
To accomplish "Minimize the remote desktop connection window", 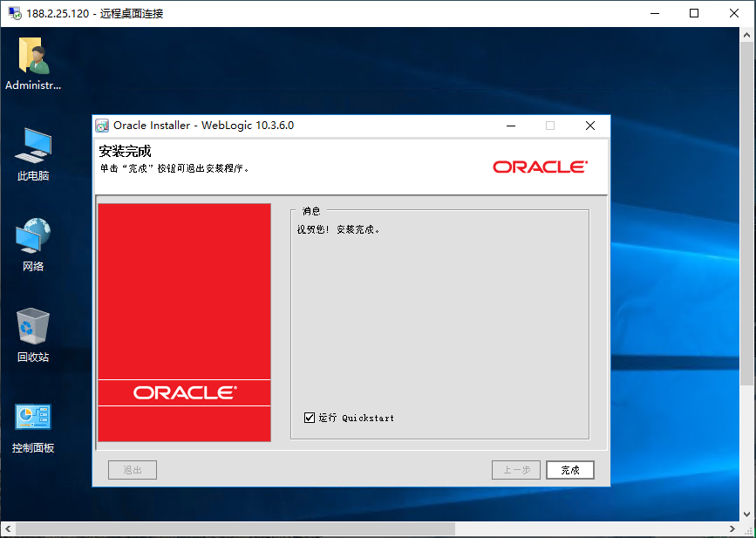I will click(x=655, y=13).
